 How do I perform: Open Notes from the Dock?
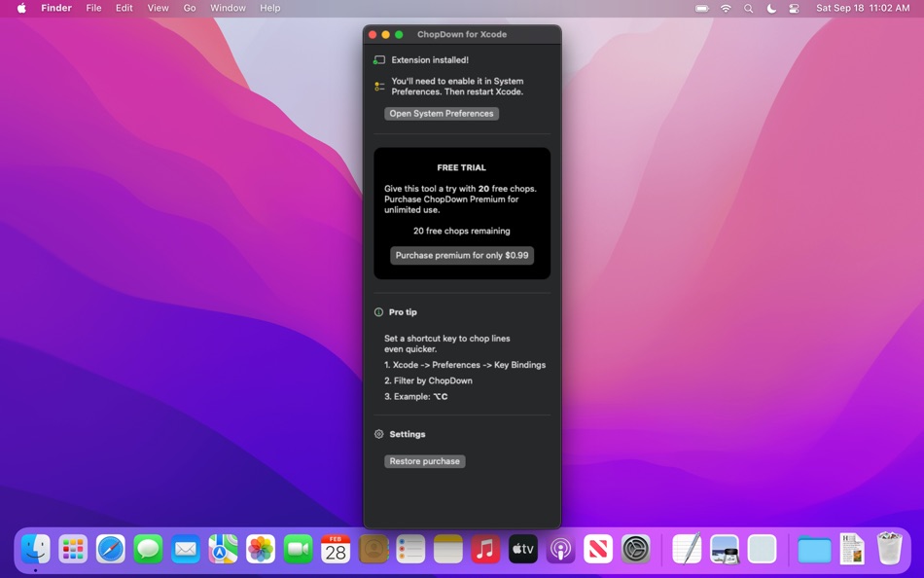pos(448,549)
